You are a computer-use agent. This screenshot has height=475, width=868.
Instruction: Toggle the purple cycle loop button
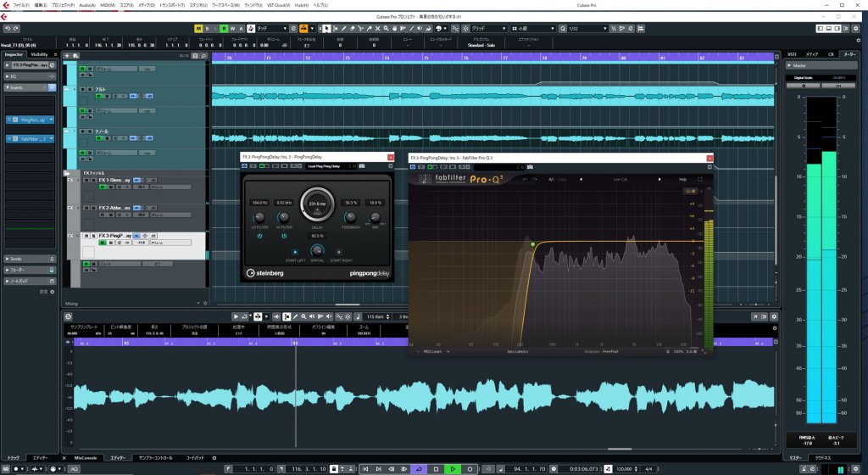[419, 468]
